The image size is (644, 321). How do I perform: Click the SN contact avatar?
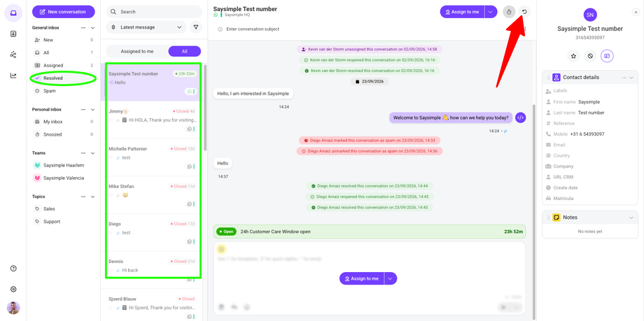click(590, 15)
